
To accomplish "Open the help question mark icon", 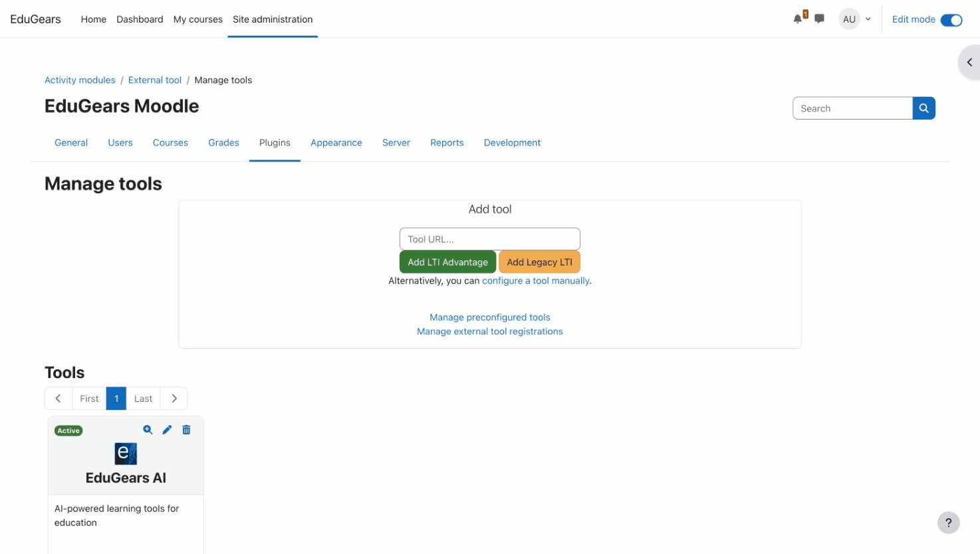I will pos(948,523).
